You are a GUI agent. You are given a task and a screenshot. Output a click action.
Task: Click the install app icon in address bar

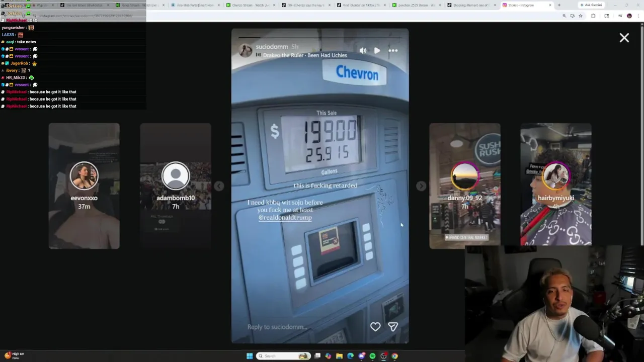click(x=572, y=16)
